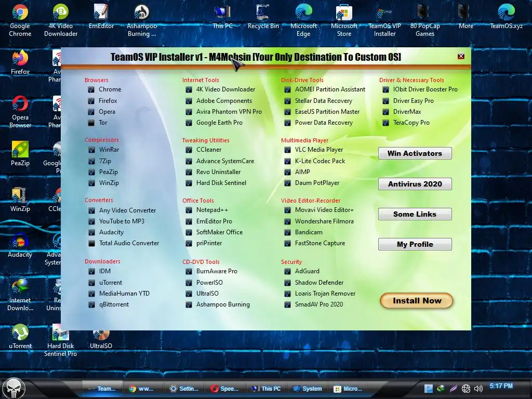Toggle the IDM checkbox

point(91,271)
